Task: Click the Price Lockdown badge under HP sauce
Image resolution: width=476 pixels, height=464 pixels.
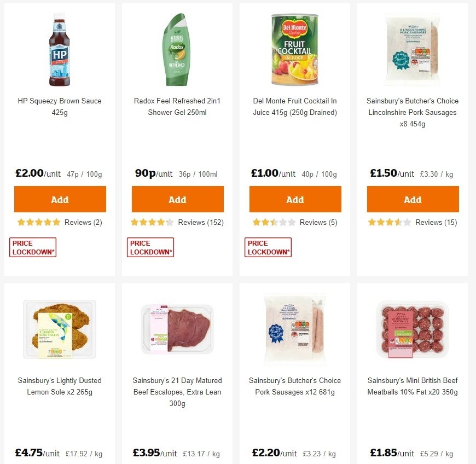Action: (32, 247)
